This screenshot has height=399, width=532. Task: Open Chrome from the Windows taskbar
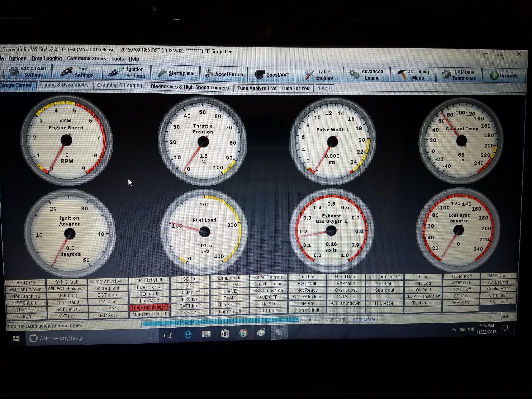tap(243, 333)
